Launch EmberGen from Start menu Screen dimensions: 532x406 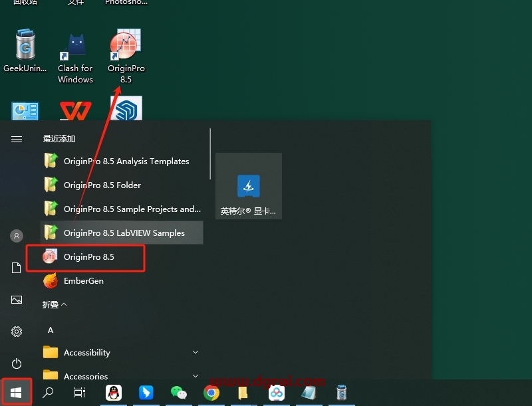(x=122, y=281)
